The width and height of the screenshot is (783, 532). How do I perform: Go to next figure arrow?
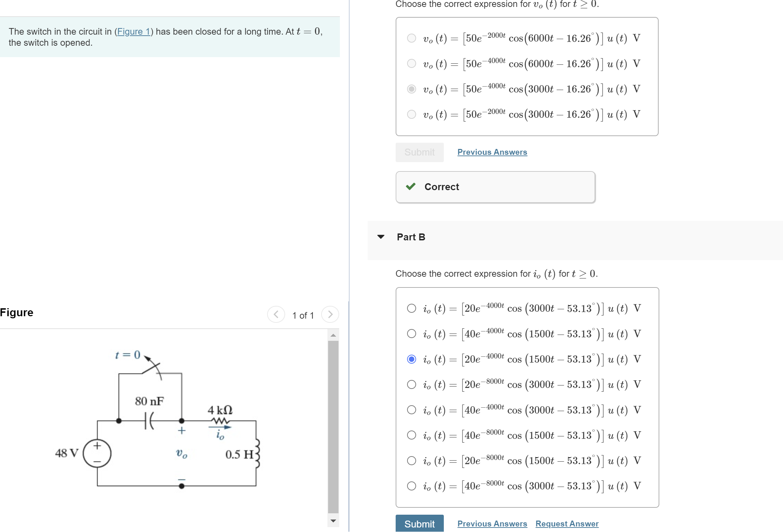point(330,314)
